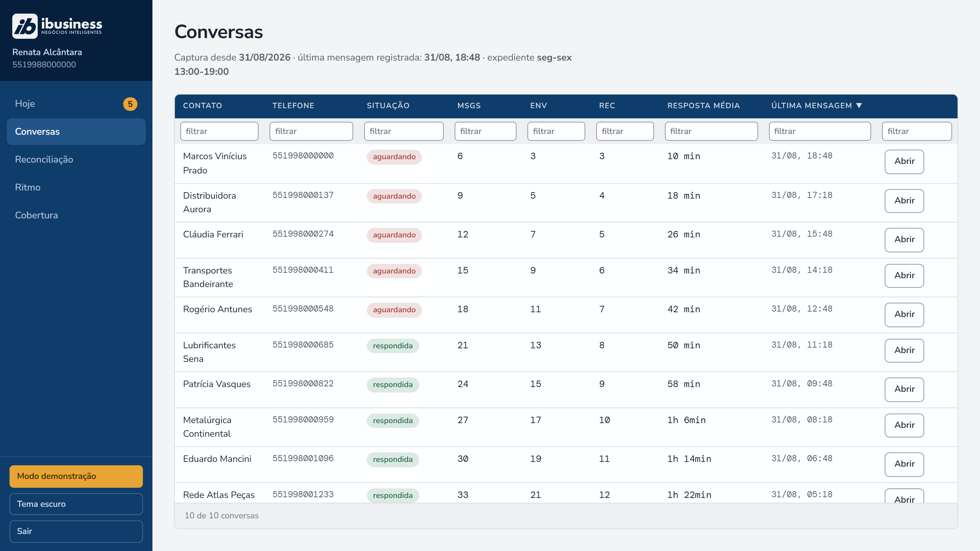980x551 pixels.
Task: Click phone number 551998000137
Action: pos(303,195)
